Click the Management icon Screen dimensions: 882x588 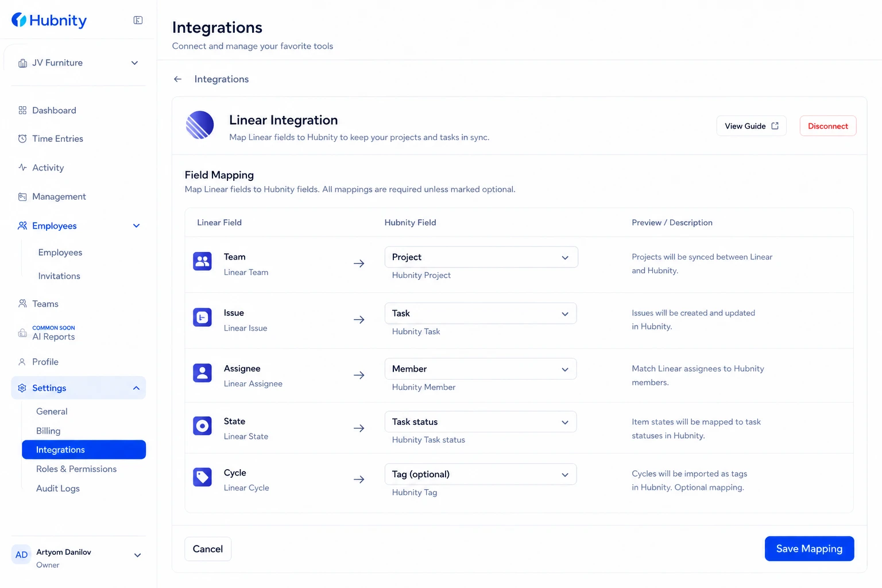click(x=22, y=196)
